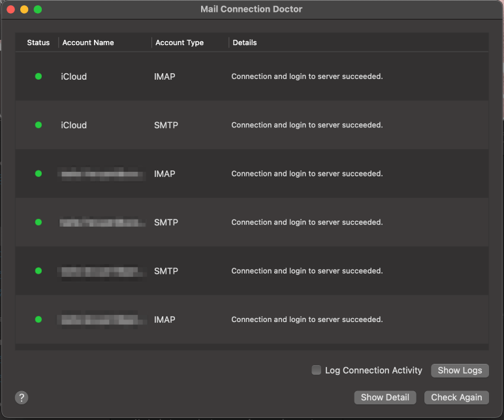
Task: Select the Account Type column header
Action: click(x=179, y=42)
